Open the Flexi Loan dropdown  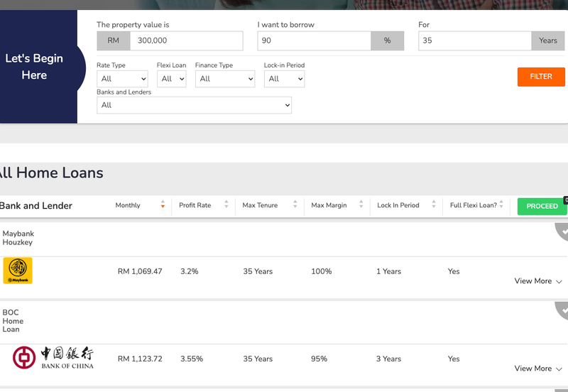[x=171, y=79]
